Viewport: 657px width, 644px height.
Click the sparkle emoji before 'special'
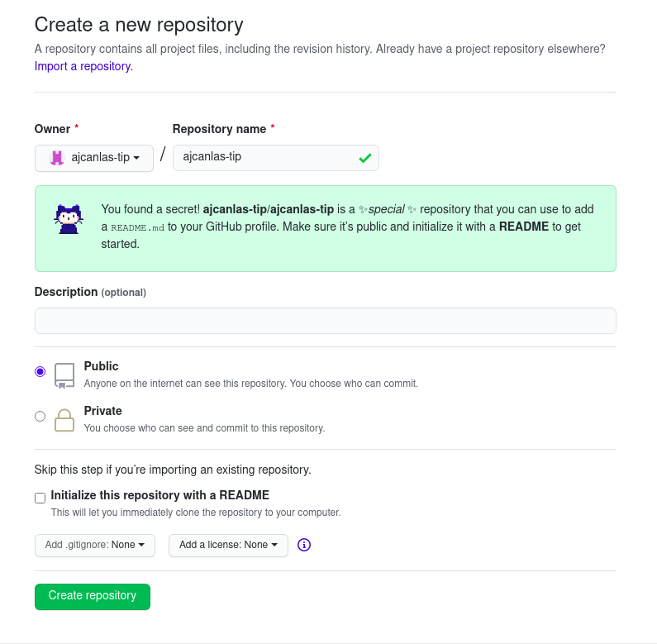click(x=363, y=209)
